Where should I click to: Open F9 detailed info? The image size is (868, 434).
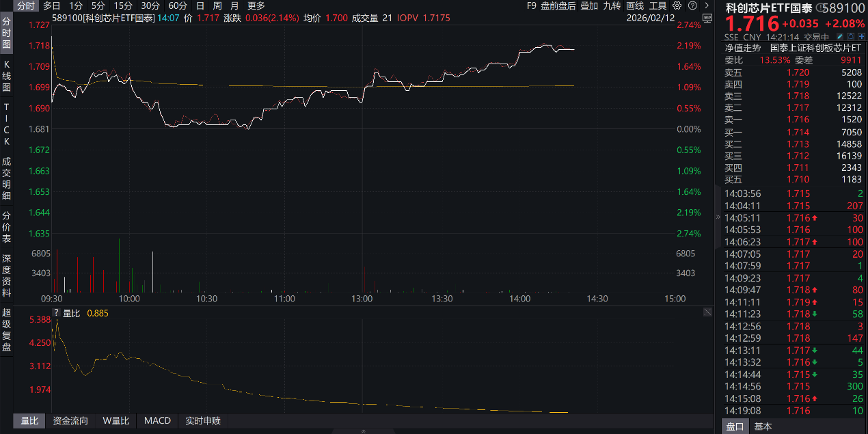pyautogui.click(x=532, y=5)
